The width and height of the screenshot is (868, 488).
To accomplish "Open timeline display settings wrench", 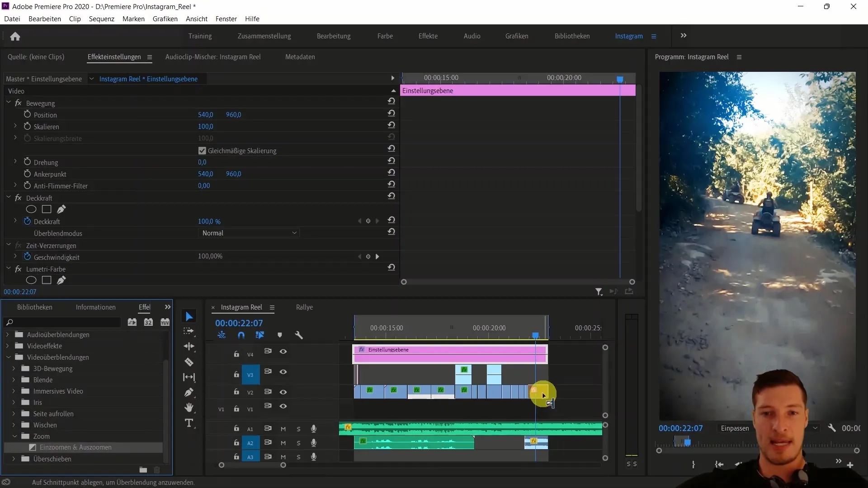I will (299, 335).
